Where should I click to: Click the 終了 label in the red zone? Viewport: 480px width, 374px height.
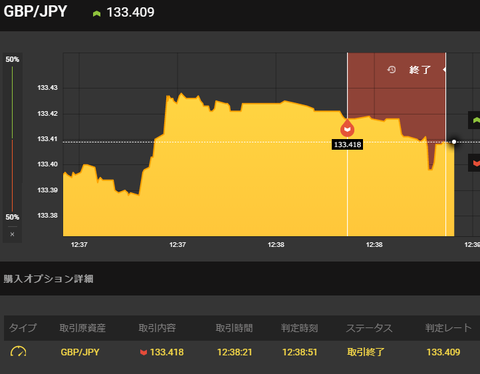tap(420, 70)
